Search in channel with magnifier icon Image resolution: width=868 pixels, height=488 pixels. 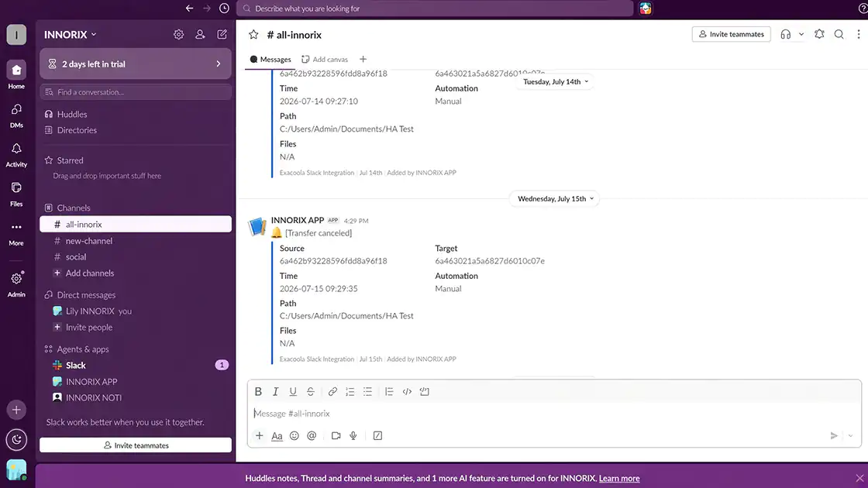pos(839,34)
